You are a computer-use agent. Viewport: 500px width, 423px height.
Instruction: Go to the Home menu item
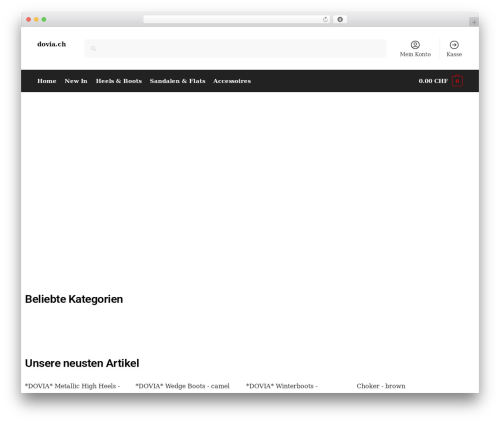[47, 81]
